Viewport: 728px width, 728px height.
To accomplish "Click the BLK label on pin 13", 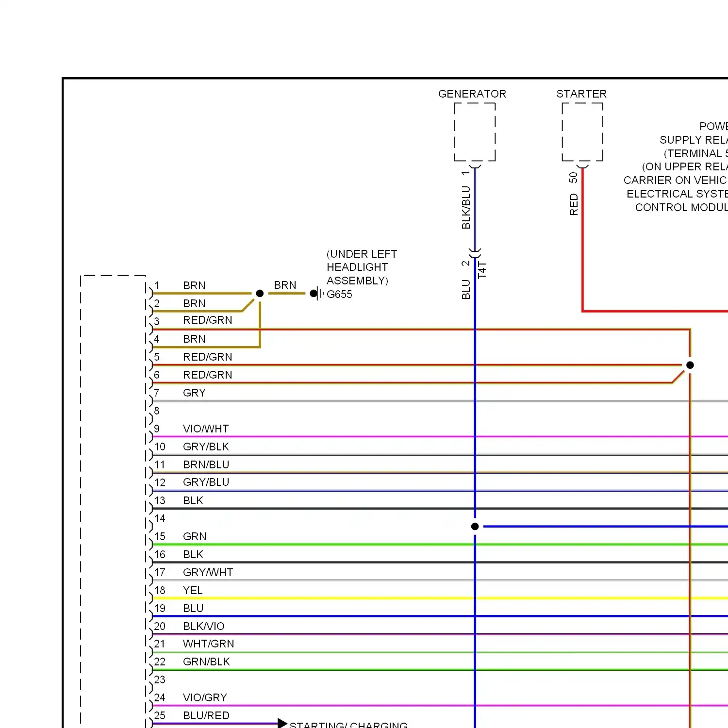I will coord(193,500).
